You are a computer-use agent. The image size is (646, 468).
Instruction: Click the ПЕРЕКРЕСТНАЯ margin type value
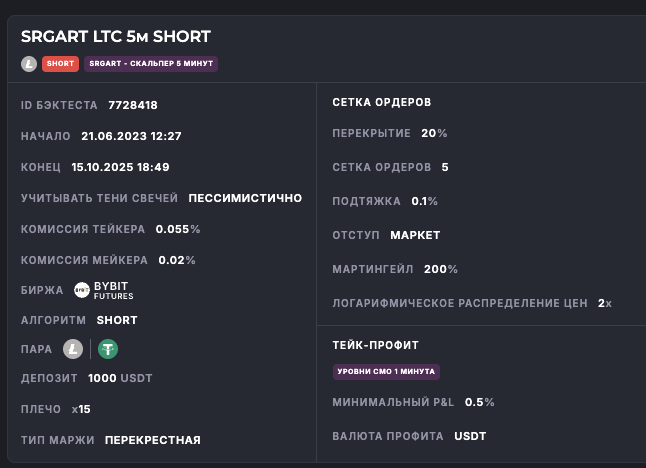pyautogui.click(x=152, y=440)
